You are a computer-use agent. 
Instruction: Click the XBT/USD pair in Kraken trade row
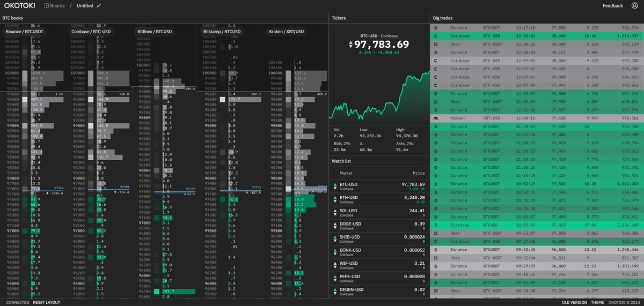pyautogui.click(x=491, y=118)
